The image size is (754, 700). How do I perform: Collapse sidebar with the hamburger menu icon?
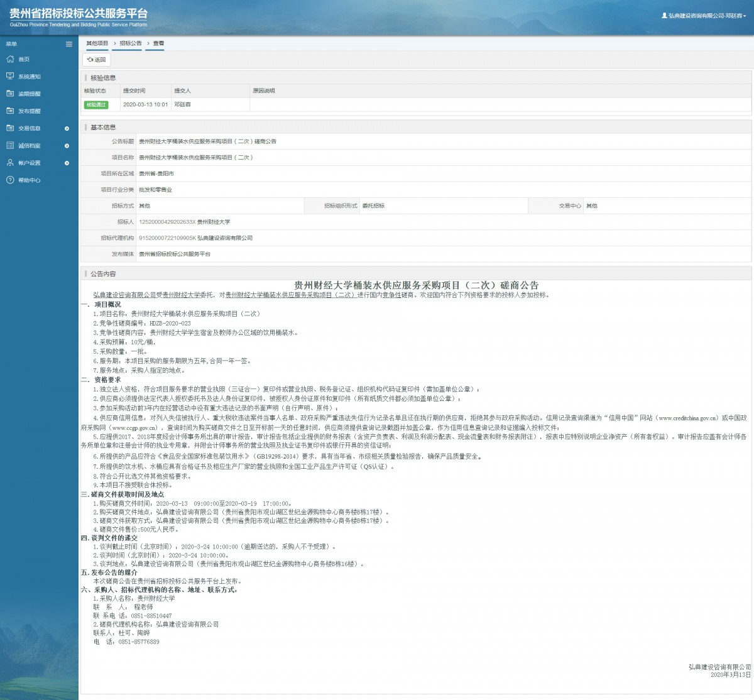pyautogui.click(x=69, y=44)
